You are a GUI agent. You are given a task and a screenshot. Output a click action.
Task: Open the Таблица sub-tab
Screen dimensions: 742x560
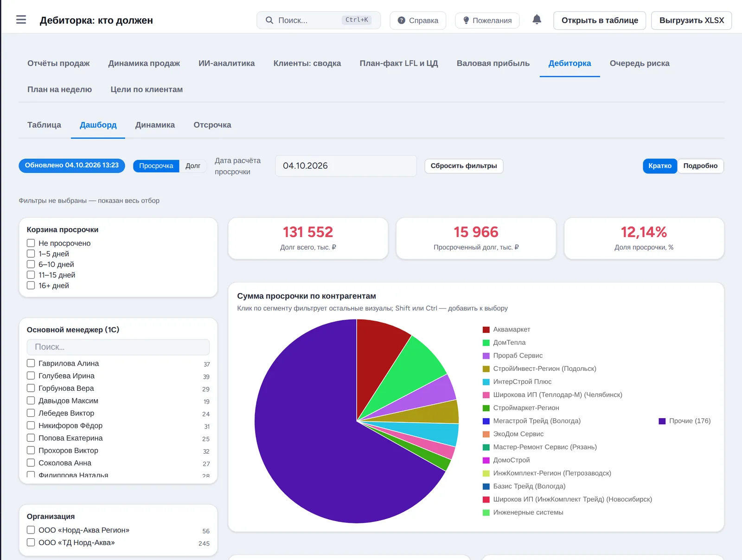point(44,125)
